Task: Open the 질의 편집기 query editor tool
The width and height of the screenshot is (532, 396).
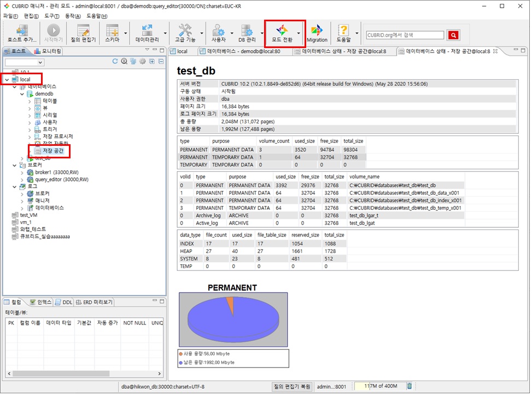Action: coord(83,33)
